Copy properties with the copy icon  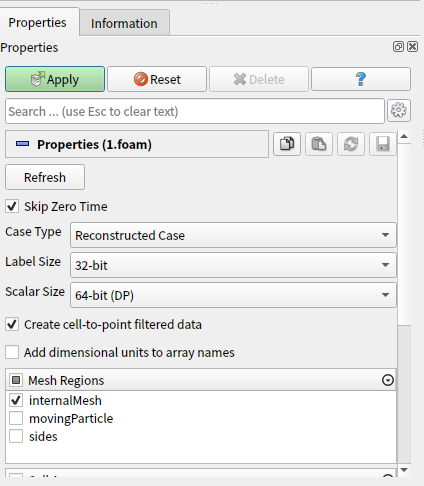coord(287,144)
